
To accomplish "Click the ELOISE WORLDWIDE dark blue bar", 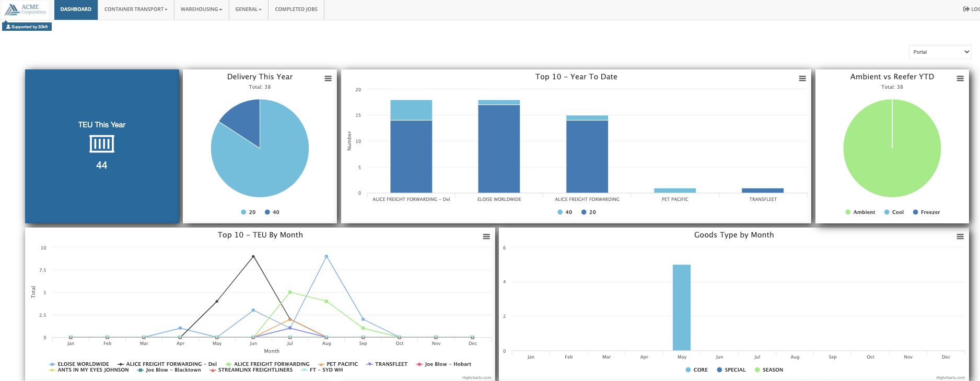I will click(499, 149).
